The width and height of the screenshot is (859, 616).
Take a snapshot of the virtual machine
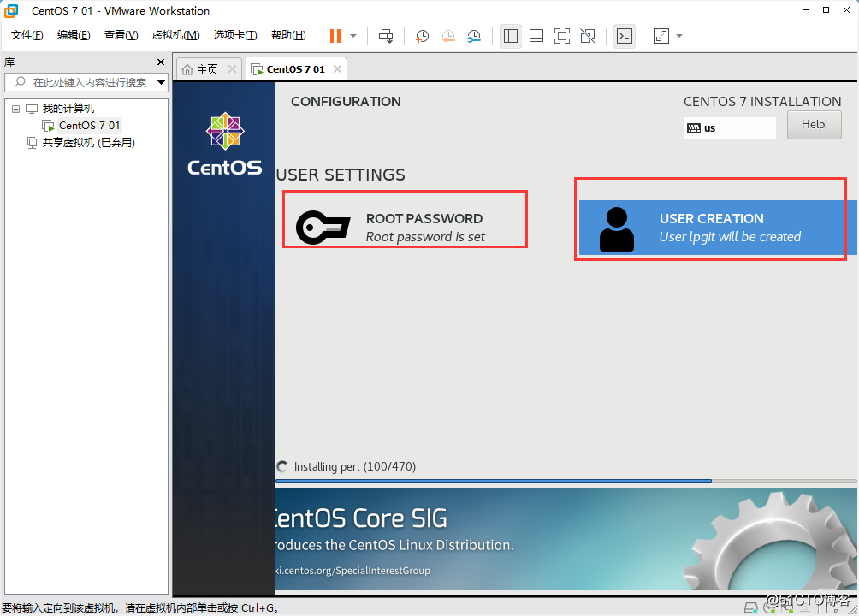[422, 36]
